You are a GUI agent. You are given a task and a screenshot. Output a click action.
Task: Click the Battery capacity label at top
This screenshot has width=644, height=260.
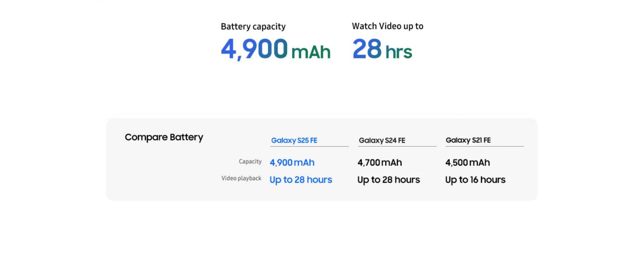pyautogui.click(x=253, y=27)
